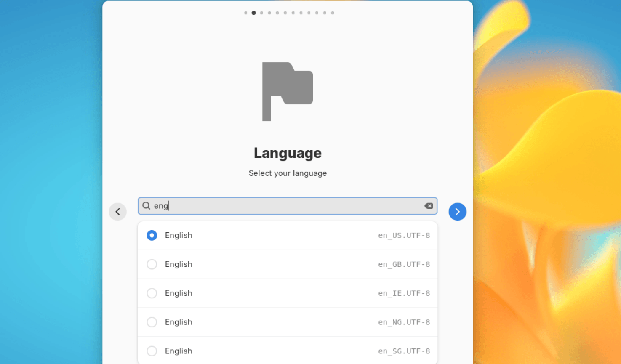Choose the English en_US list row
Screen dimensions: 621x364
[x=288, y=235]
